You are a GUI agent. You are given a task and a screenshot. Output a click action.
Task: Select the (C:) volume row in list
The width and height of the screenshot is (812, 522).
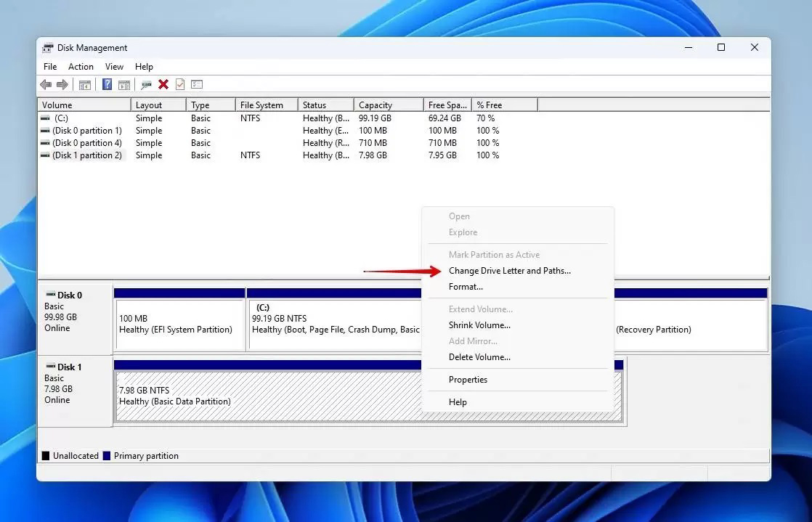click(x=61, y=118)
